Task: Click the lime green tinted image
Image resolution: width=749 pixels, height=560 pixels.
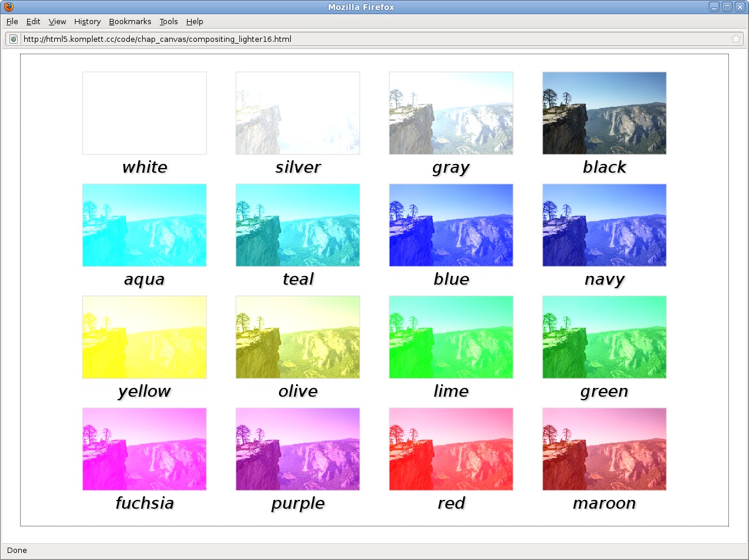Action: point(451,337)
